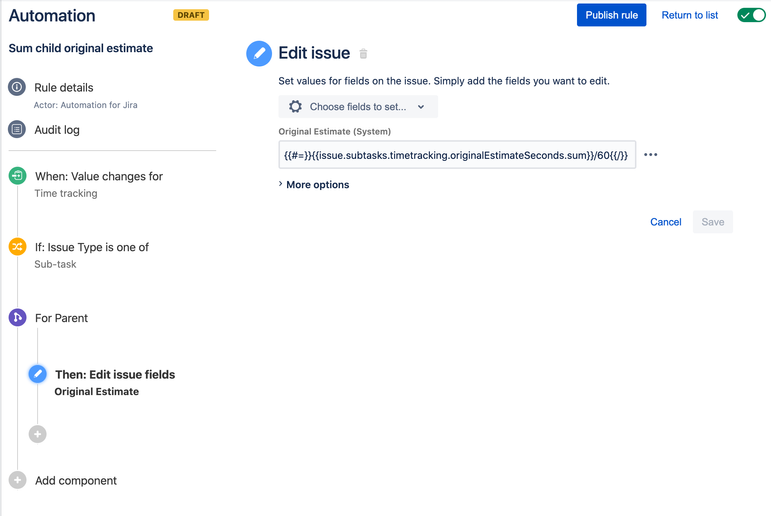Viewport: 771px width, 516px height.
Task: Click the plus icon under Edit issue fields
Action: click(x=37, y=434)
